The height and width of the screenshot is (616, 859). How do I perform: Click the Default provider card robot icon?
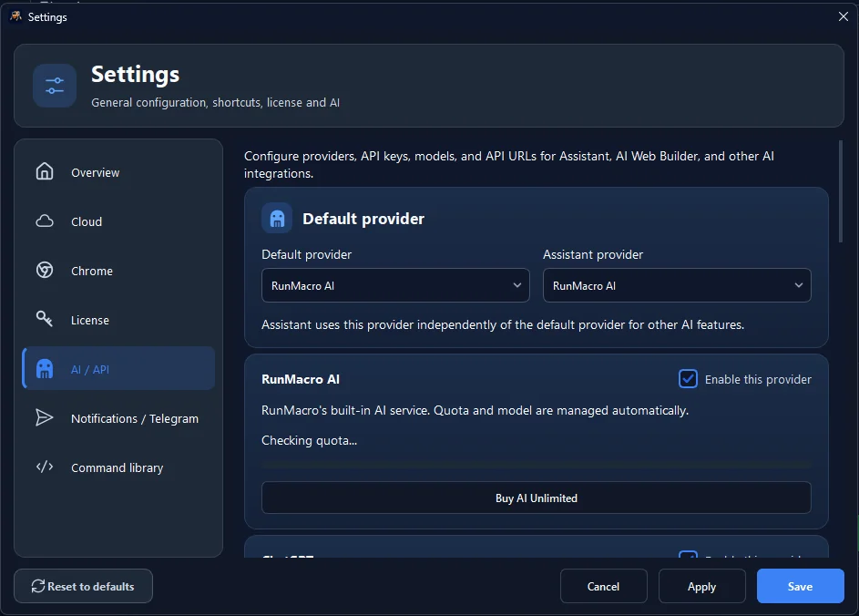(x=277, y=219)
